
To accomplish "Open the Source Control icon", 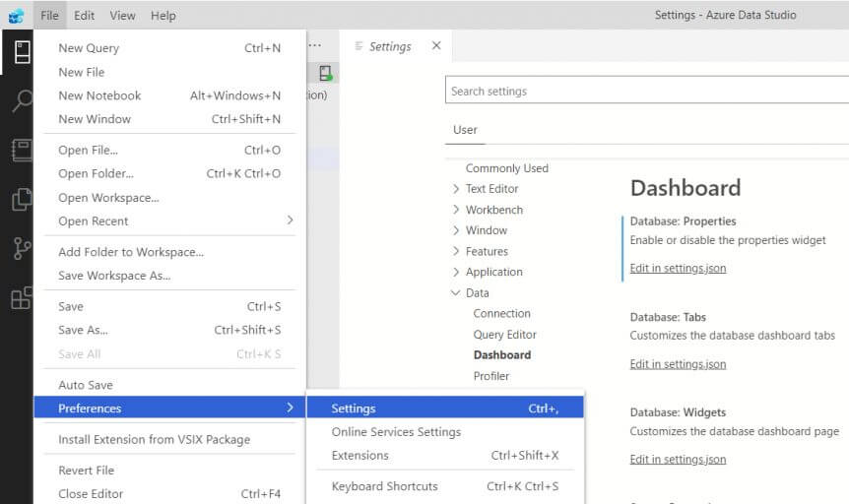I will coord(22,248).
